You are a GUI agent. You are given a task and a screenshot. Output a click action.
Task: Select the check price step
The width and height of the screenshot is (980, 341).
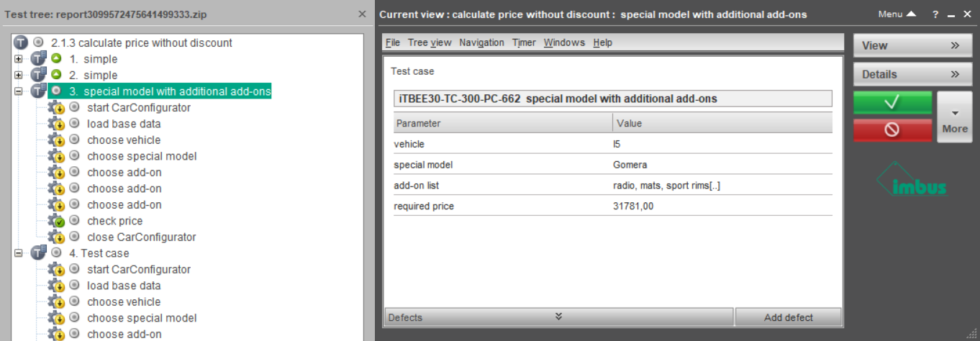click(x=115, y=221)
